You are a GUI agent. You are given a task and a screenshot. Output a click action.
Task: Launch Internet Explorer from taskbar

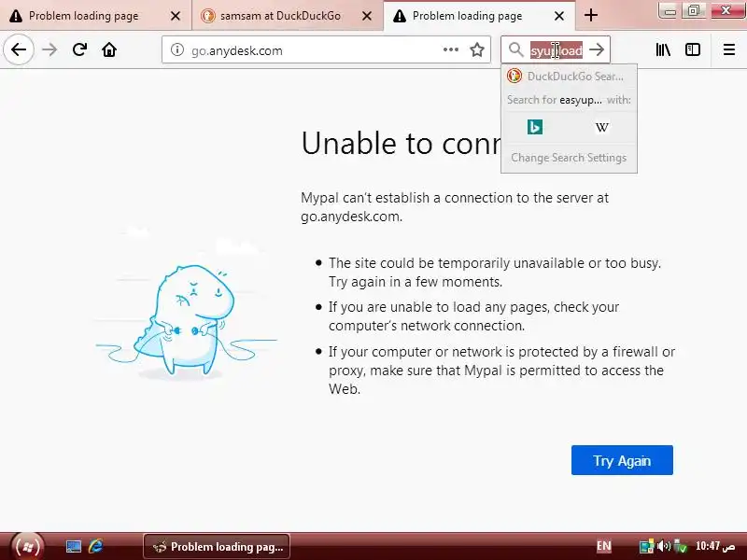click(95, 546)
